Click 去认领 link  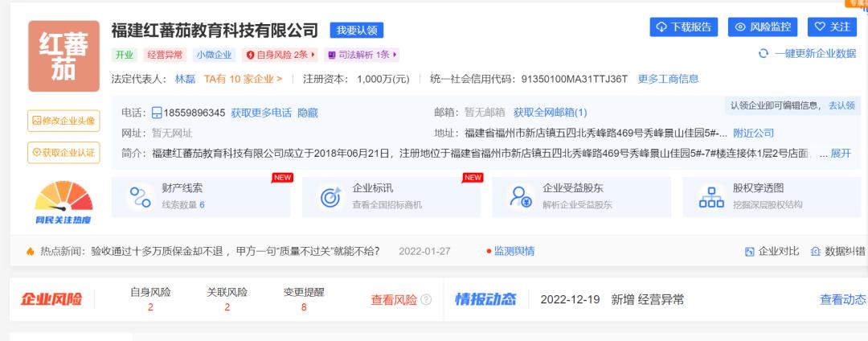point(841,105)
